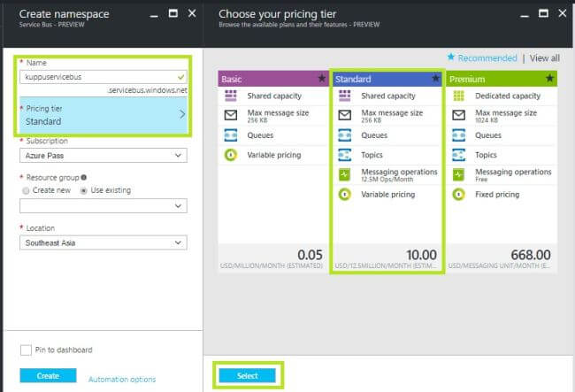Click the Resource group info icon
575x392 pixels.
tap(84, 178)
